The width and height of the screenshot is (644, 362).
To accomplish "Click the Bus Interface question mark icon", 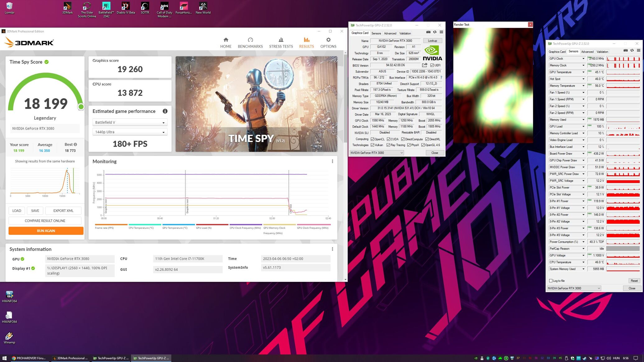I will [x=441, y=77].
